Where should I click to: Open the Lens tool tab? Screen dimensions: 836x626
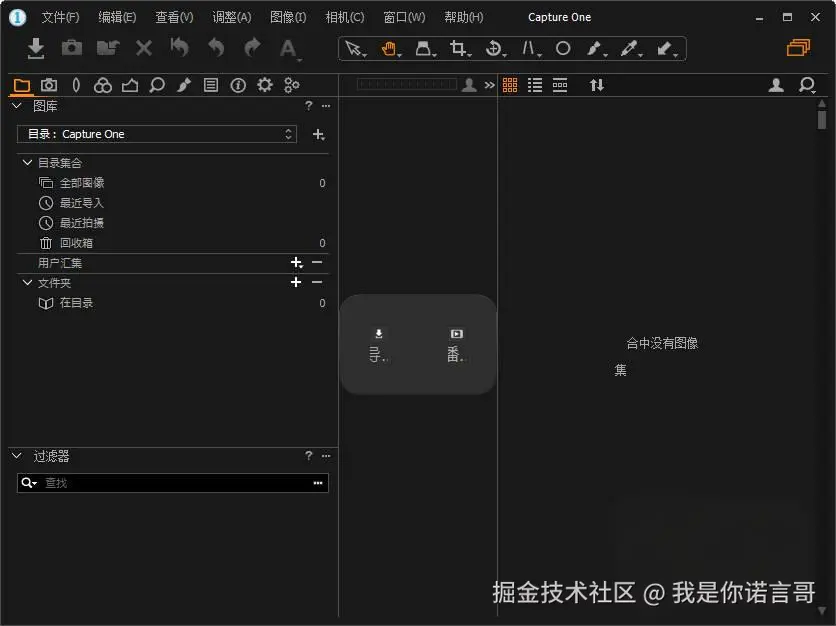76,85
